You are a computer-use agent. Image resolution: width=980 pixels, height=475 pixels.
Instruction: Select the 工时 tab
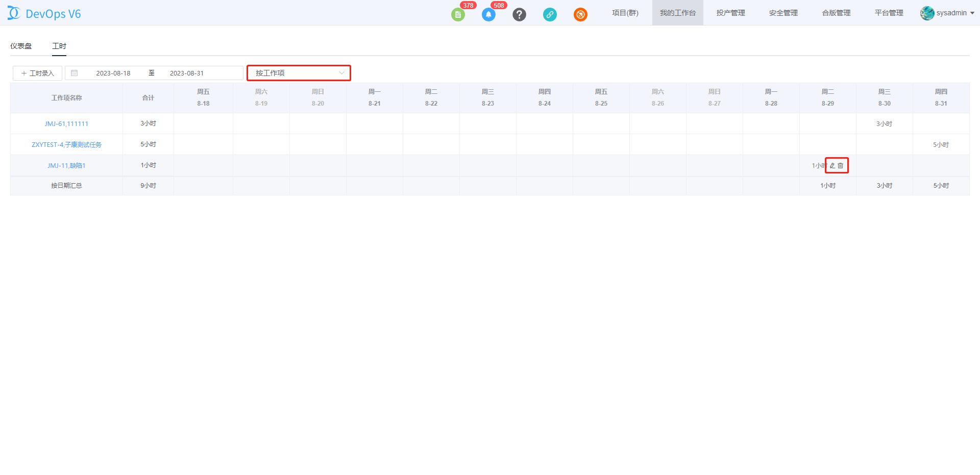[x=59, y=46]
